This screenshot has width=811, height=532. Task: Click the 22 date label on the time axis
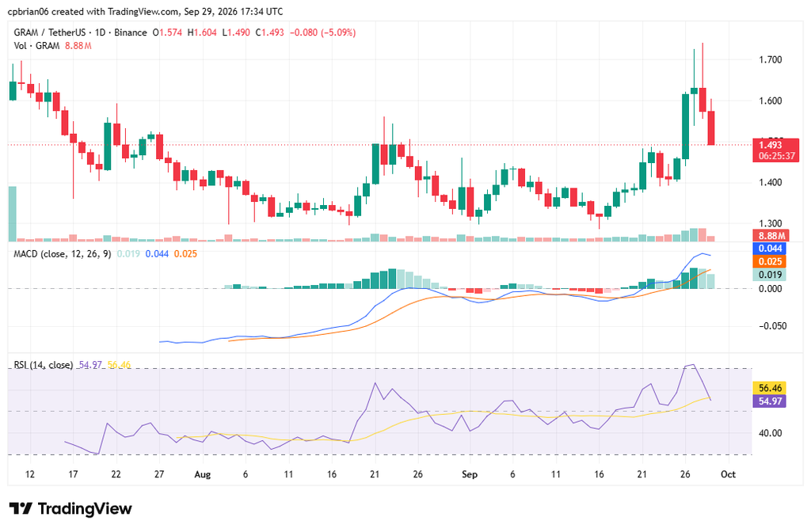[x=116, y=475]
